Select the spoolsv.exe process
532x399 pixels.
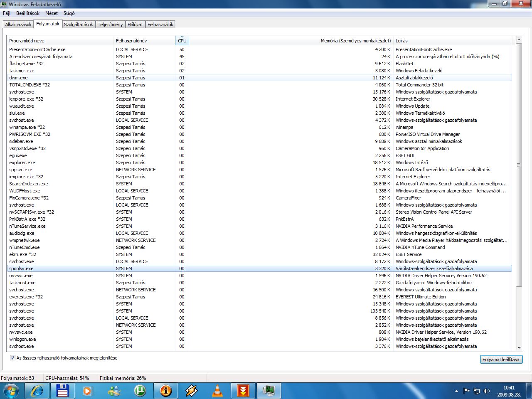[260, 268]
